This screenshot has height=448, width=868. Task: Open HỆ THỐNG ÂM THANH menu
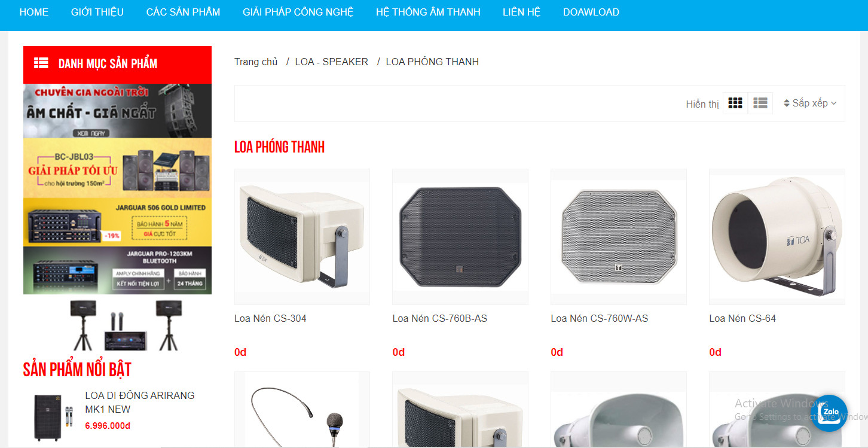(428, 12)
